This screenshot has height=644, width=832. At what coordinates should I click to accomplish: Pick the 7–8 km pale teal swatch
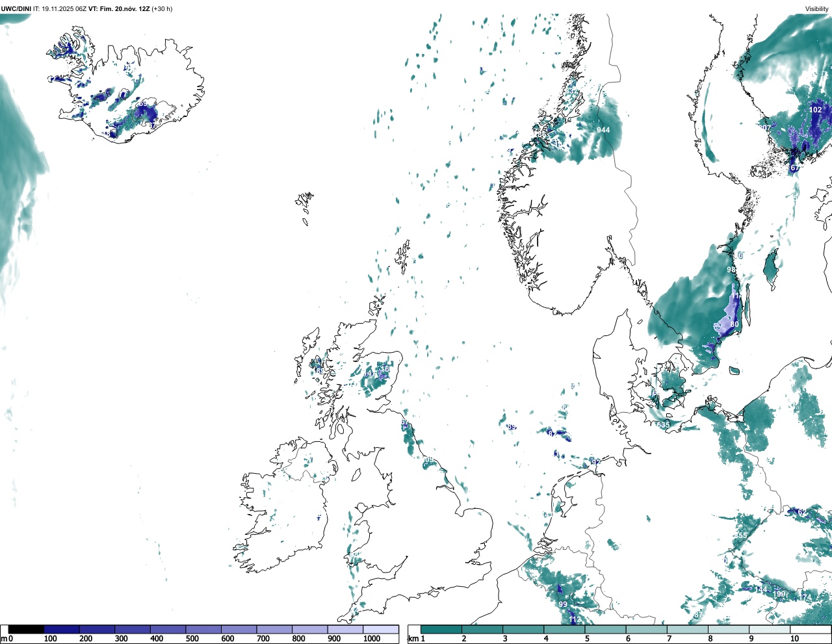pos(687,629)
